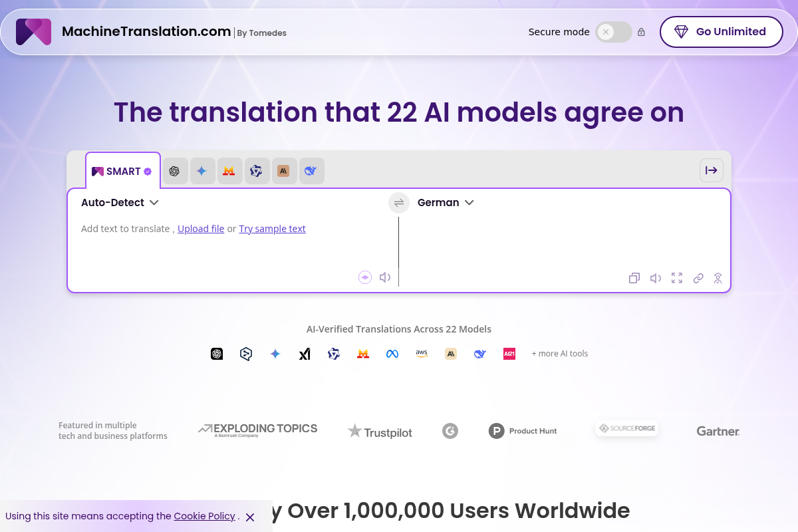Click the ChatGPT logo in models row
Screen dimensions: 798x532
click(x=217, y=354)
